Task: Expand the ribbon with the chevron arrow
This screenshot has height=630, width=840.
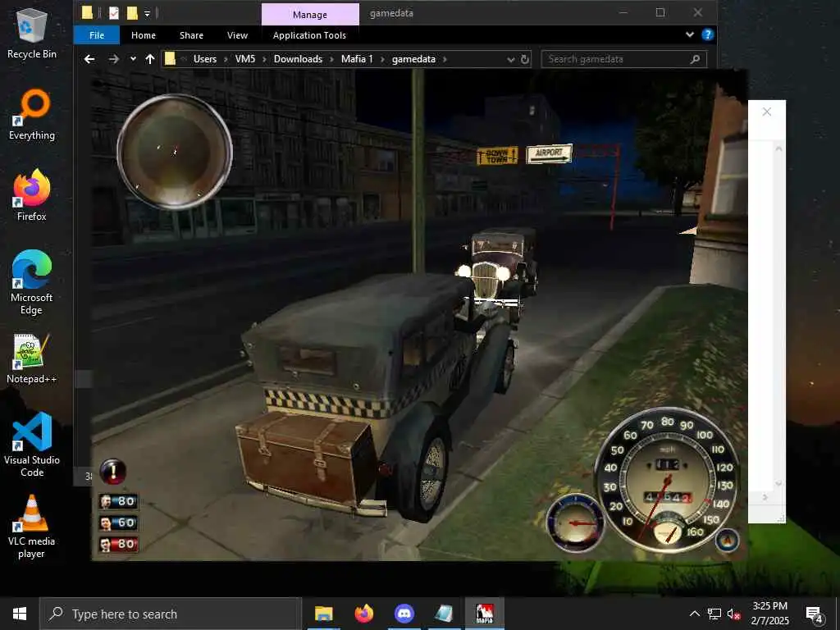Action: coord(689,34)
